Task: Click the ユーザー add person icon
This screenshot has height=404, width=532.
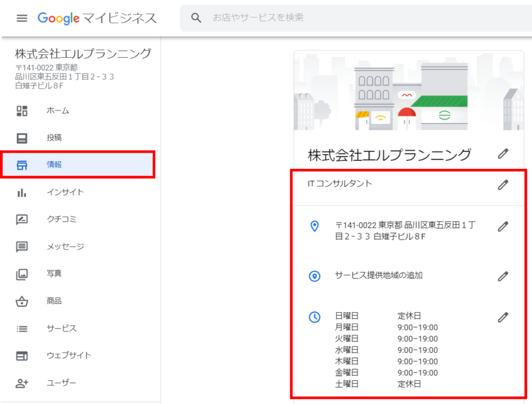Action: 22,383
